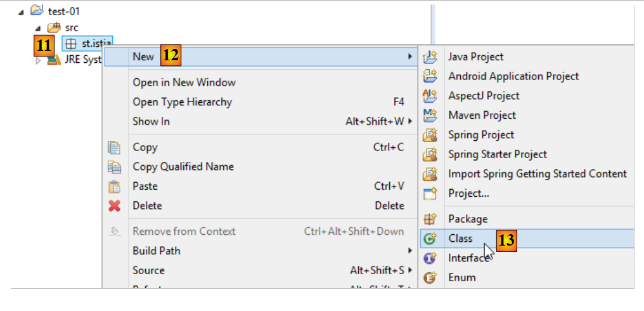The image size is (644, 311).
Task: Click the Enum icon in submenu
Action: coord(430,277)
